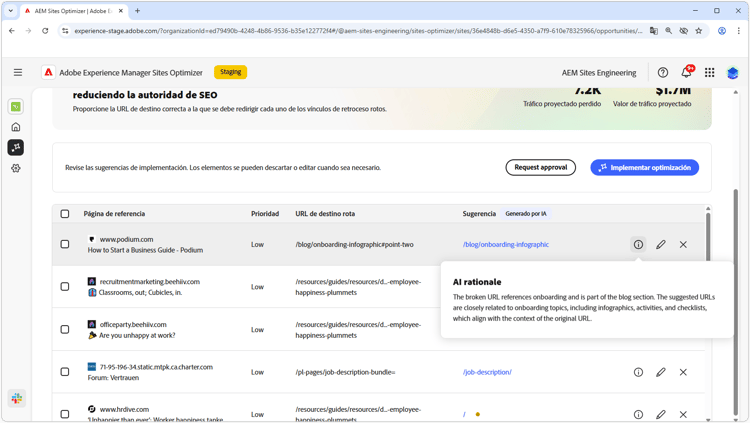Open the help question mark icon
Screen dimensions: 750x423
tap(662, 72)
